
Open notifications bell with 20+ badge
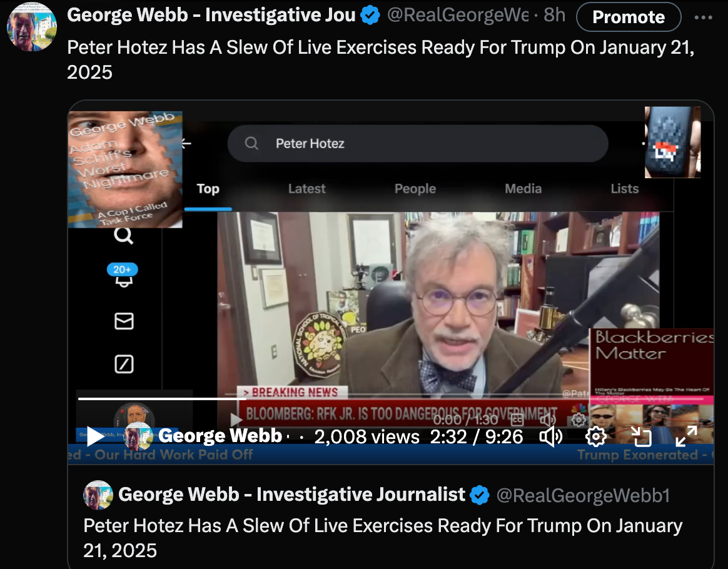tap(123, 276)
